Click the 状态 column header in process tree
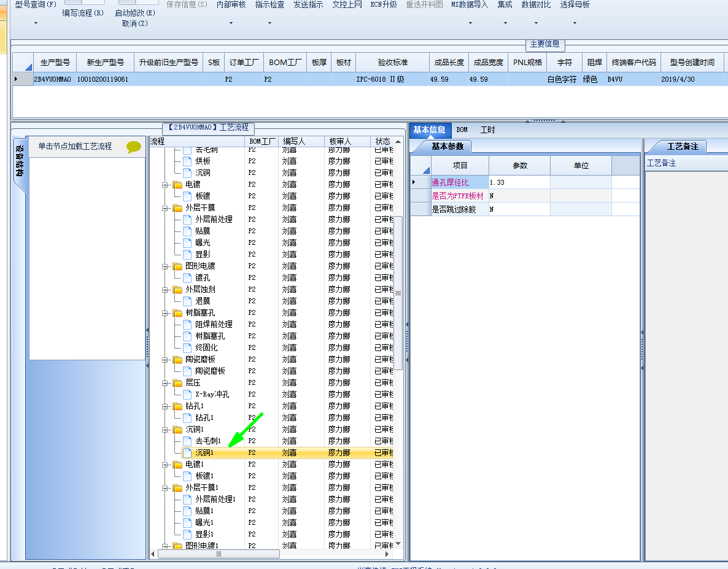728x569 pixels. click(x=382, y=141)
